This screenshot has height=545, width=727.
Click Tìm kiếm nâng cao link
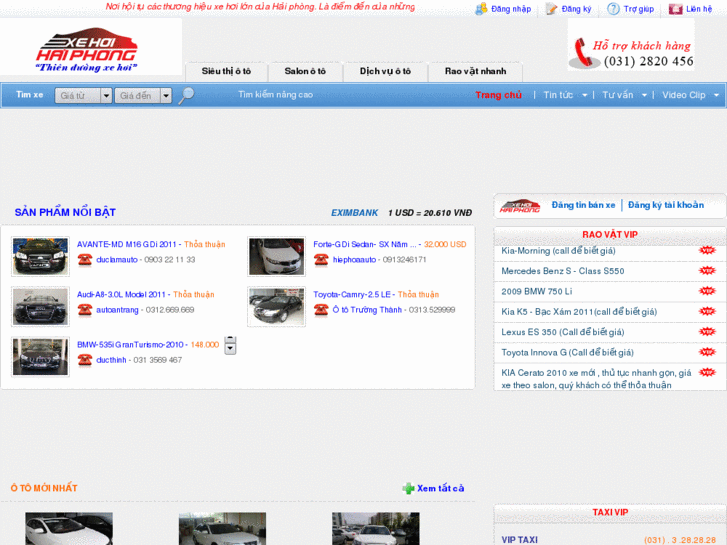pos(275,95)
